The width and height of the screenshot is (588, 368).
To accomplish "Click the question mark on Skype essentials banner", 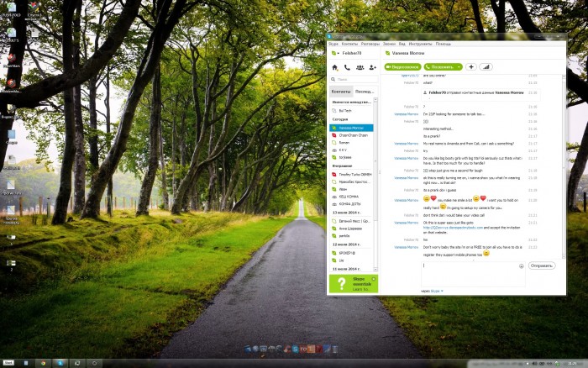I will [x=342, y=284].
